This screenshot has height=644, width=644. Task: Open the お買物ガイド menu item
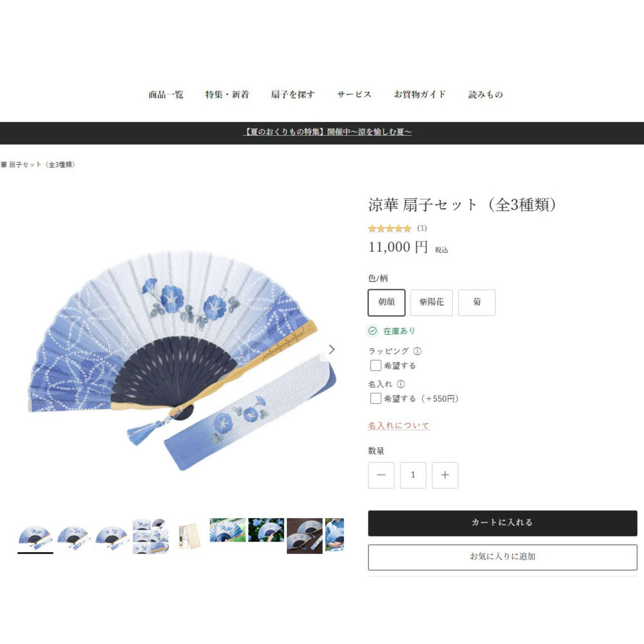(x=419, y=94)
